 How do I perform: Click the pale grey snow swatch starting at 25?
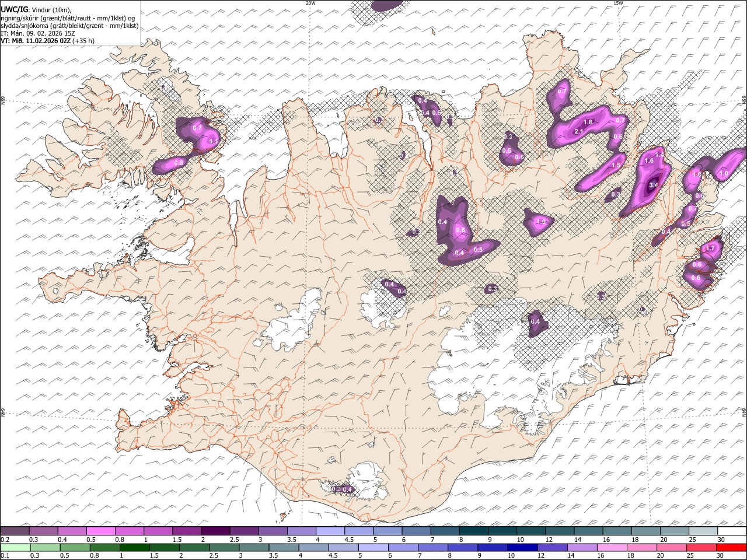[703, 531]
